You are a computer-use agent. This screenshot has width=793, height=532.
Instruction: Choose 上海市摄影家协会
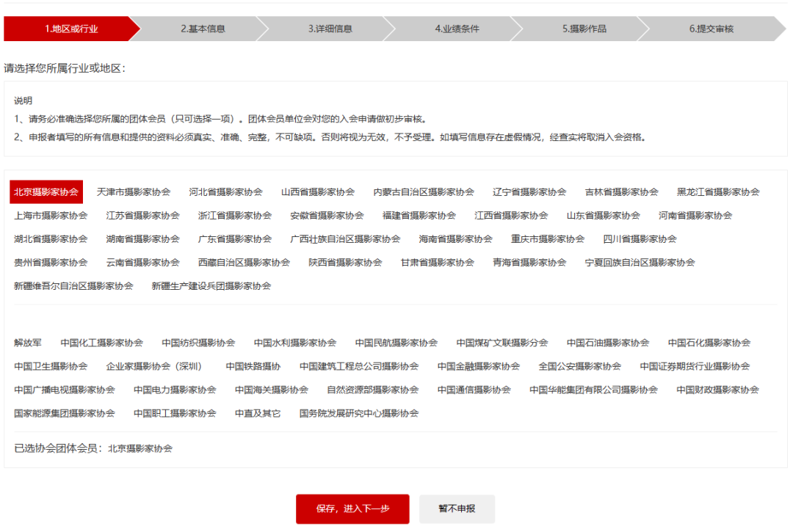(x=51, y=216)
